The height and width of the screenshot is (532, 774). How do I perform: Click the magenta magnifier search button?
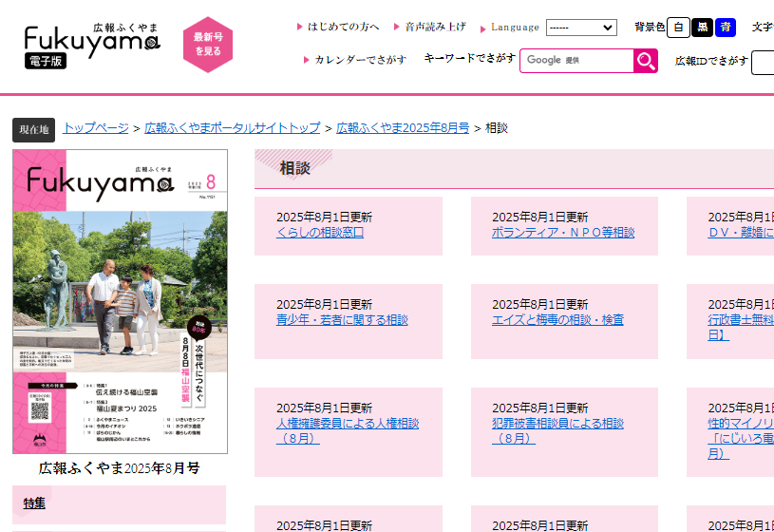pyautogui.click(x=646, y=61)
